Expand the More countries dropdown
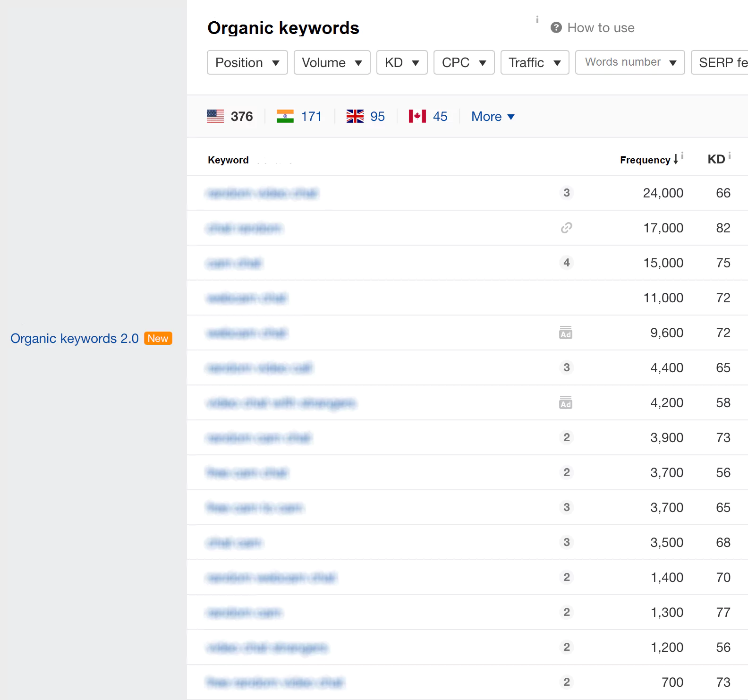Image resolution: width=748 pixels, height=700 pixels. (x=493, y=117)
